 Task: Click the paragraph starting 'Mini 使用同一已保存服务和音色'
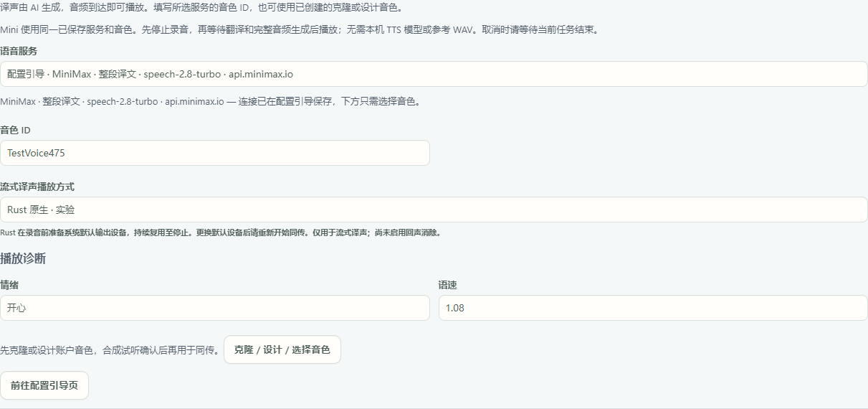pos(299,30)
